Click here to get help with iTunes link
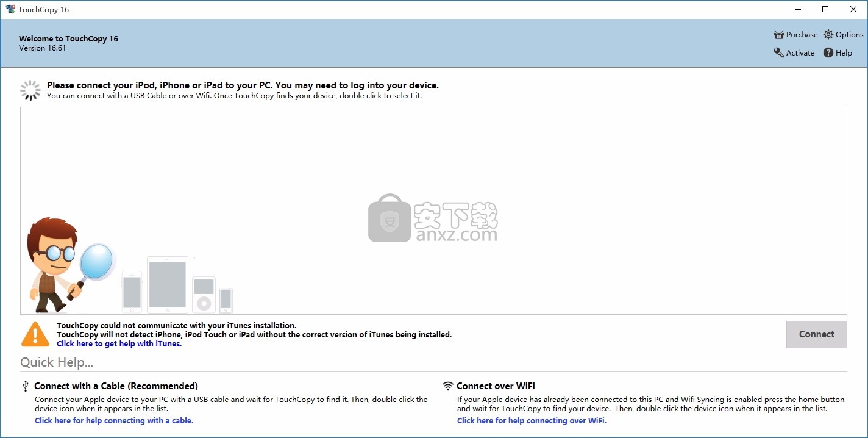Viewport: 868px width, 438px height. 119,344
